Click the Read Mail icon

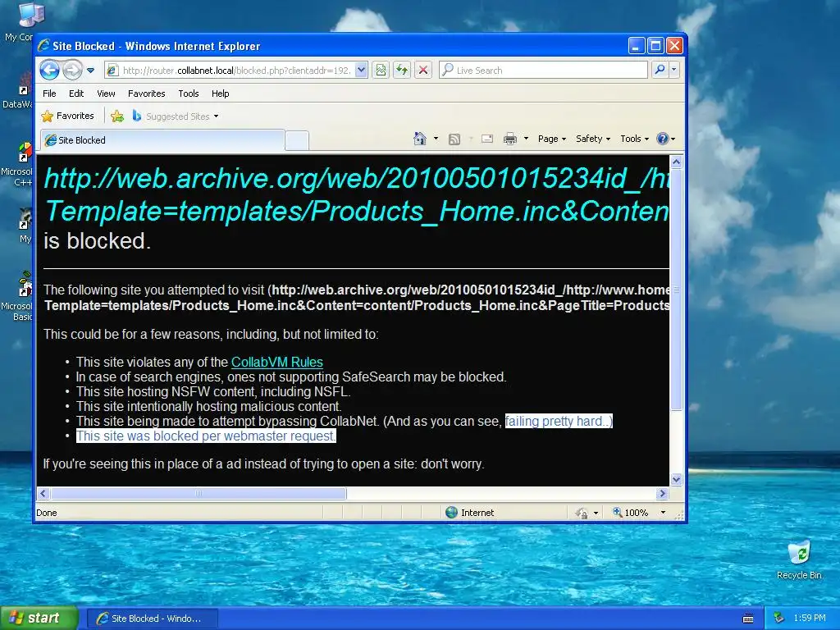point(487,139)
